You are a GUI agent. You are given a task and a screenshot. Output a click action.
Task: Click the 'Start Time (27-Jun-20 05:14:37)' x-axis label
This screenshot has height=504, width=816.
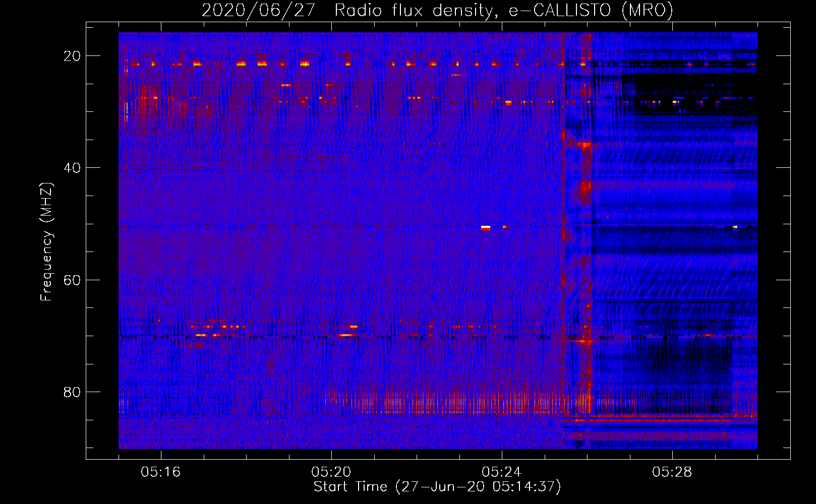click(x=437, y=486)
